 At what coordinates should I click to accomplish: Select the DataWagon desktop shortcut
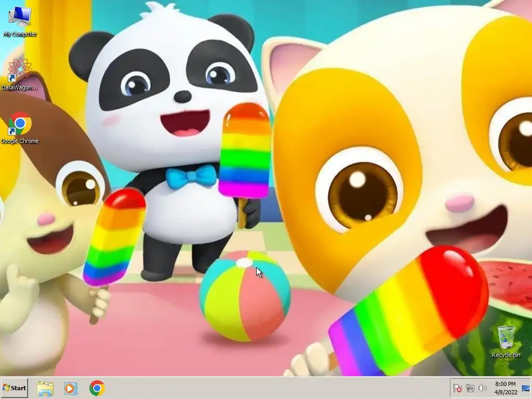20,74
